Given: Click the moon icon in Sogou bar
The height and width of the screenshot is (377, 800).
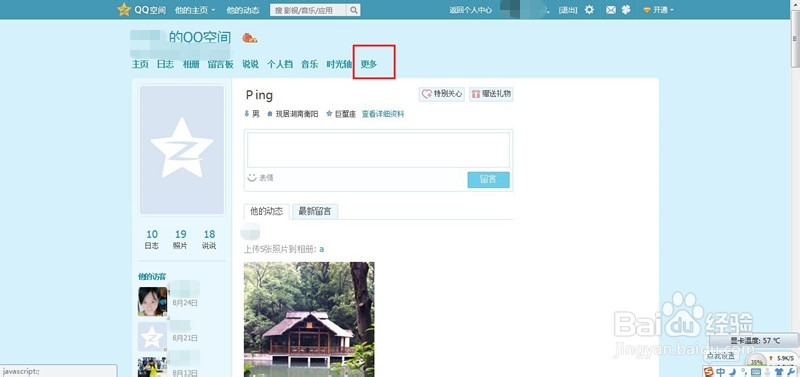Looking at the screenshot, I should pyautogui.click(x=732, y=372).
